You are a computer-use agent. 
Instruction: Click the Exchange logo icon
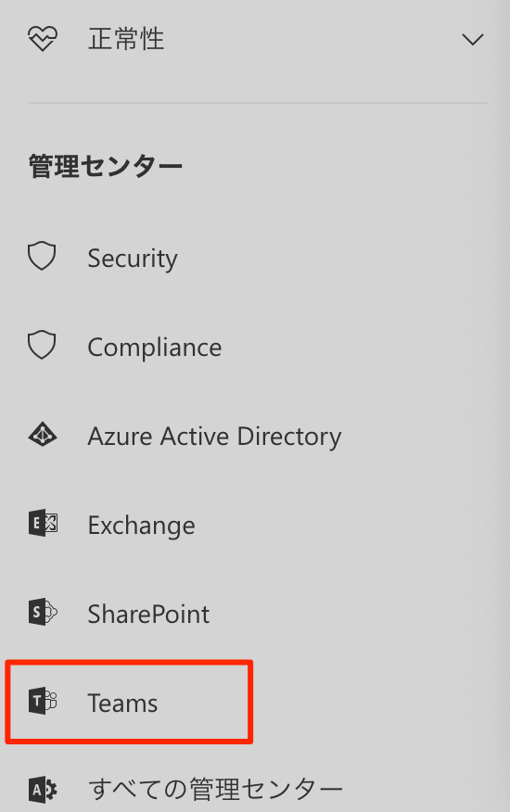[x=43, y=523]
